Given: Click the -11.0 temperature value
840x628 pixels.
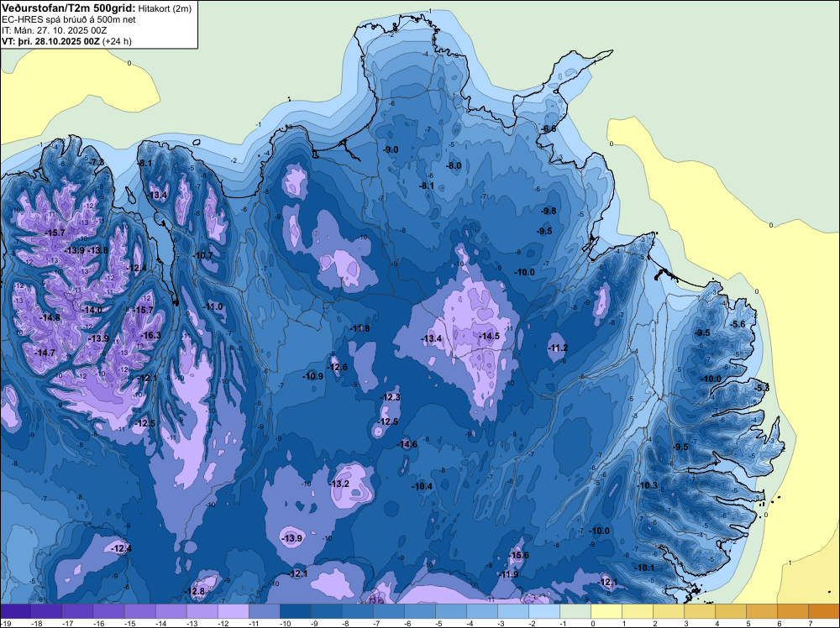Looking at the screenshot, I should (x=213, y=306).
